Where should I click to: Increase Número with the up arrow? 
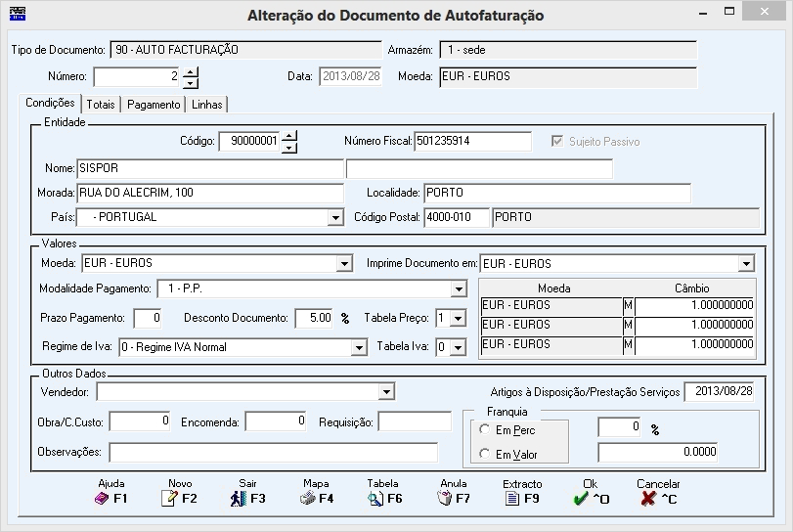point(190,72)
